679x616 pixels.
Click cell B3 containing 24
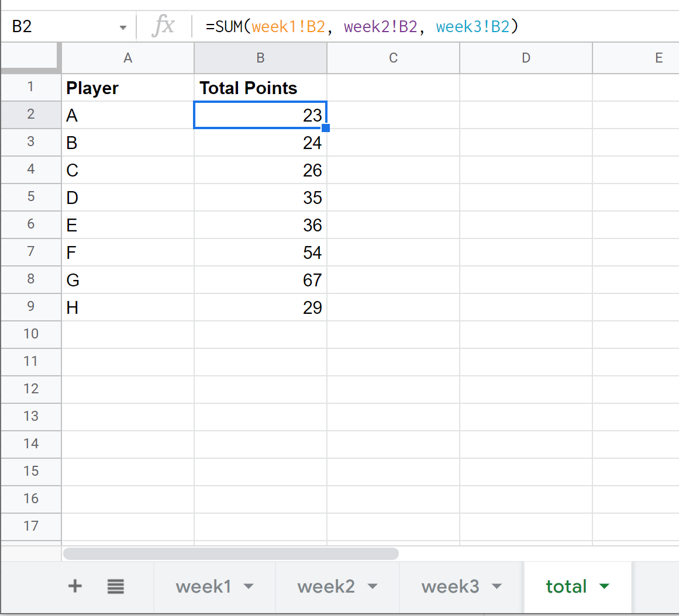pyautogui.click(x=260, y=142)
